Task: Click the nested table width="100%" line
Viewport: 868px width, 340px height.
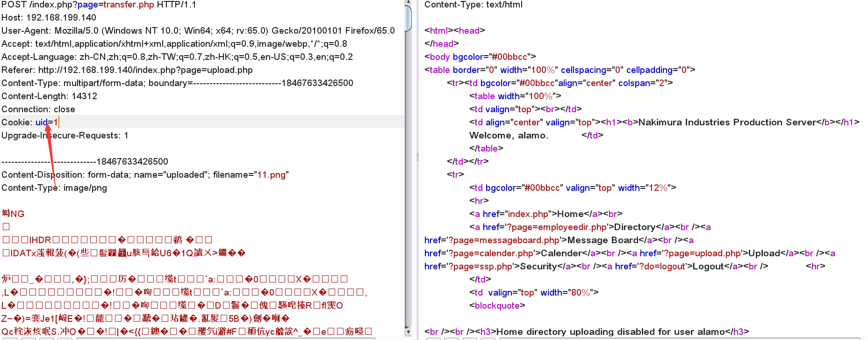Action: click(515, 96)
